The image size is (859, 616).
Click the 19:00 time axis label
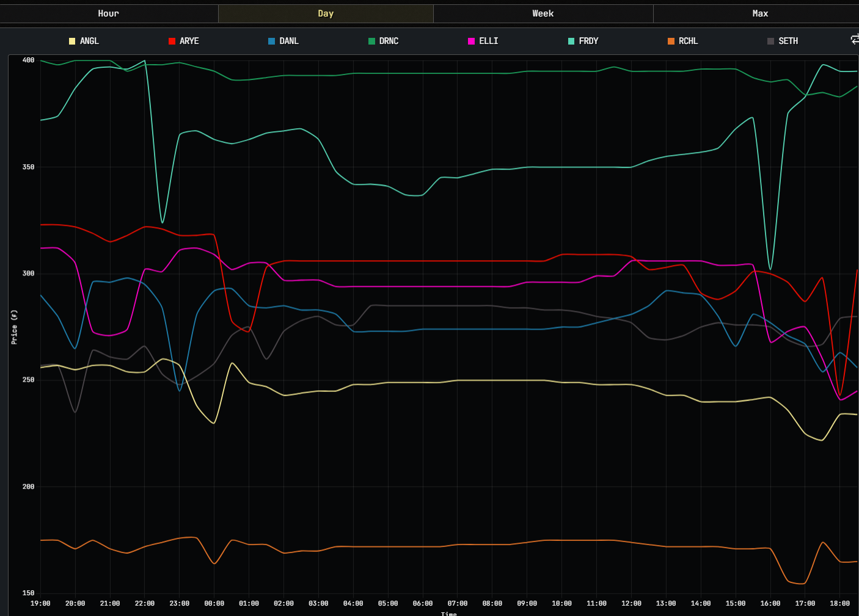40,603
